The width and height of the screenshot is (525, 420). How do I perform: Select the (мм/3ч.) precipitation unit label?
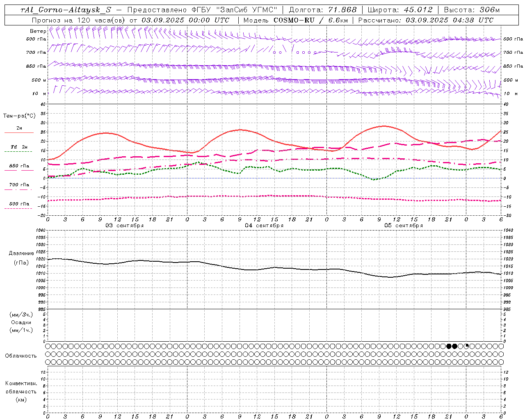[x=21, y=315]
